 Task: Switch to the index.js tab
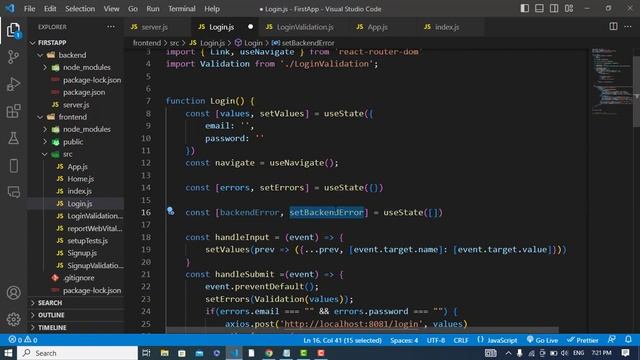click(x=447, y=27)
